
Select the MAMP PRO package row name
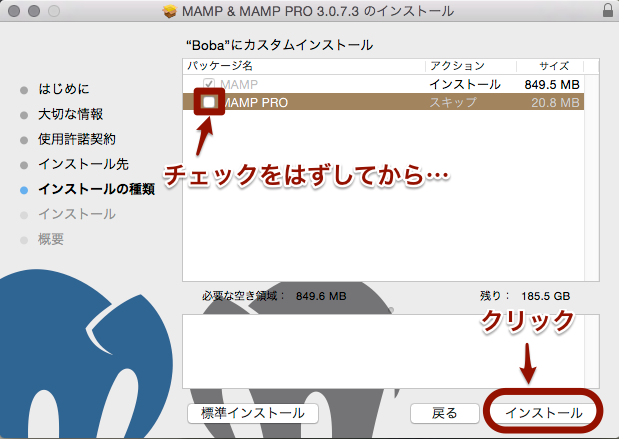coord(256,103)
